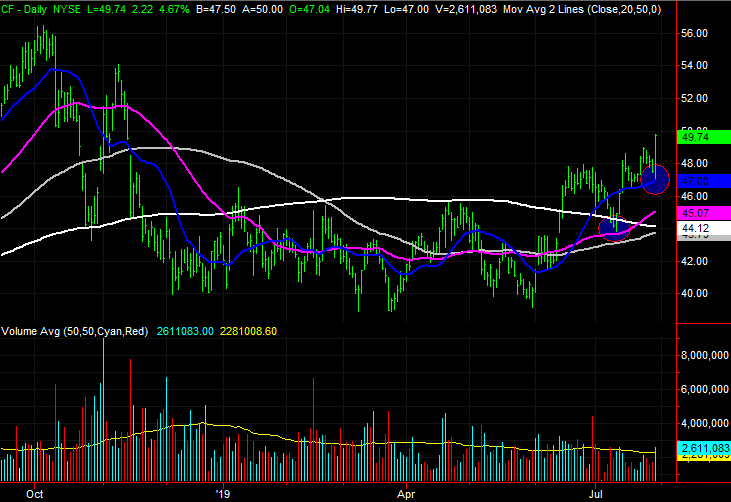Click the NYSE exchange label
Screen dimensions: 731x502
[66, 9]
